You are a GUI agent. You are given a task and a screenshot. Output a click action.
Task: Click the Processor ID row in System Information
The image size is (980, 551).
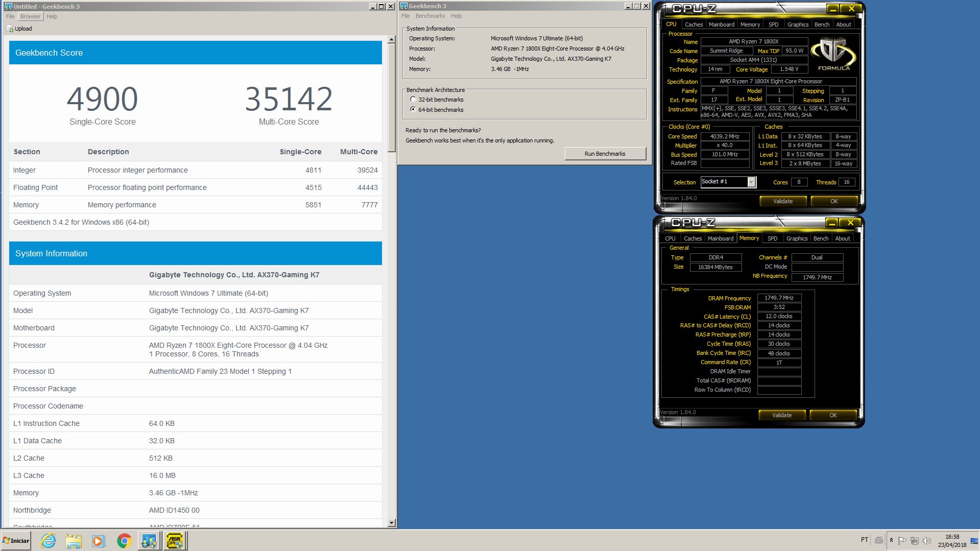point(195,371)
